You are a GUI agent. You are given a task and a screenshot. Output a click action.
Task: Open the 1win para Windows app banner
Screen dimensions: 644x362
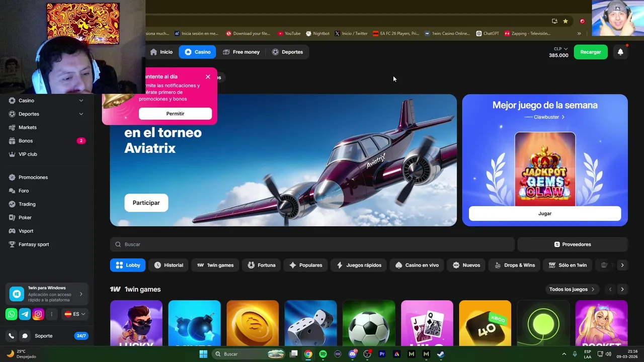[47, 294]
